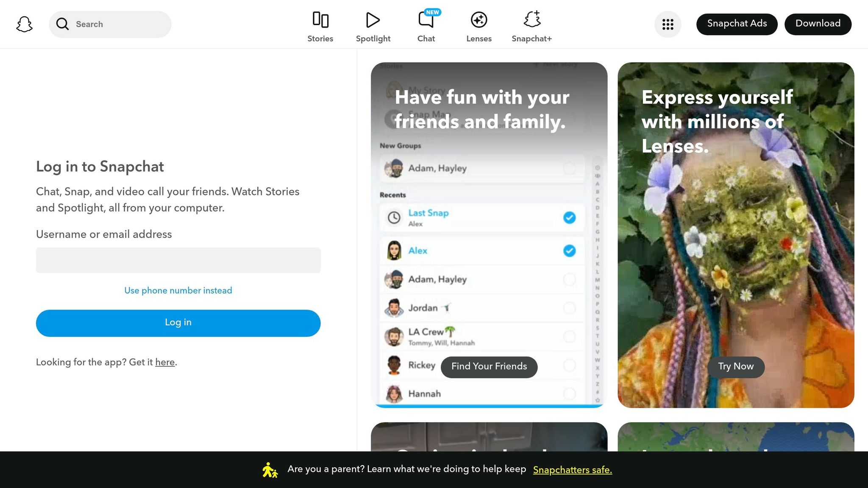
Task: Click the 'Have fun with your friends and family' card
Action: point(489,235)
